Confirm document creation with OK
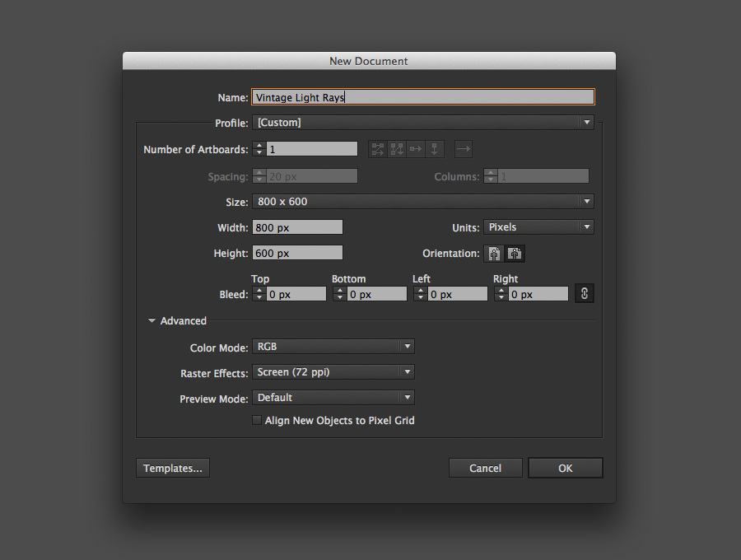Image resolution: width=741 pixels, height=560 pixels. pyautogui.click(x=566, y=467)
